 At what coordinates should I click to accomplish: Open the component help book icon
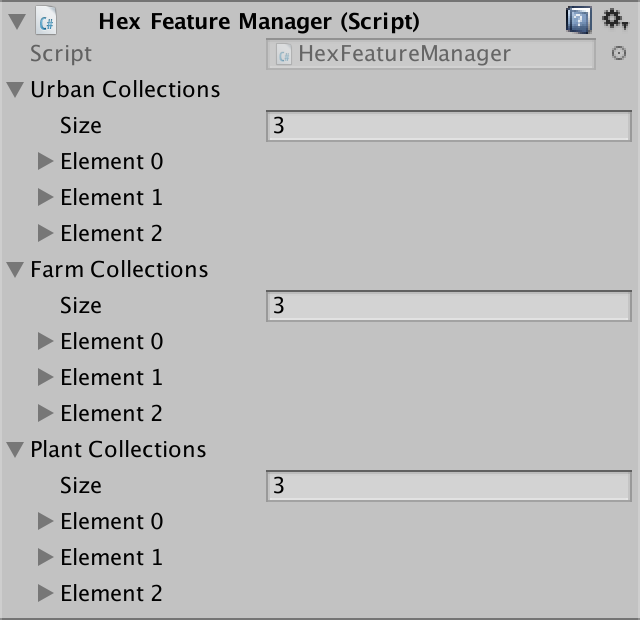(579, 19)
